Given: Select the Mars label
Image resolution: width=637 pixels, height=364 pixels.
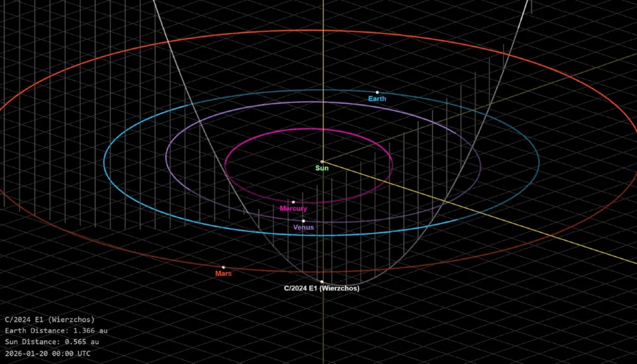Looking at the screenshot, I should (x=223, y=273).
